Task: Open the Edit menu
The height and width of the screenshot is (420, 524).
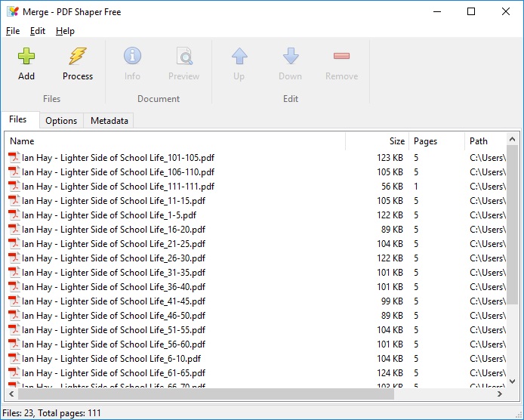Action: coord(38,31)
